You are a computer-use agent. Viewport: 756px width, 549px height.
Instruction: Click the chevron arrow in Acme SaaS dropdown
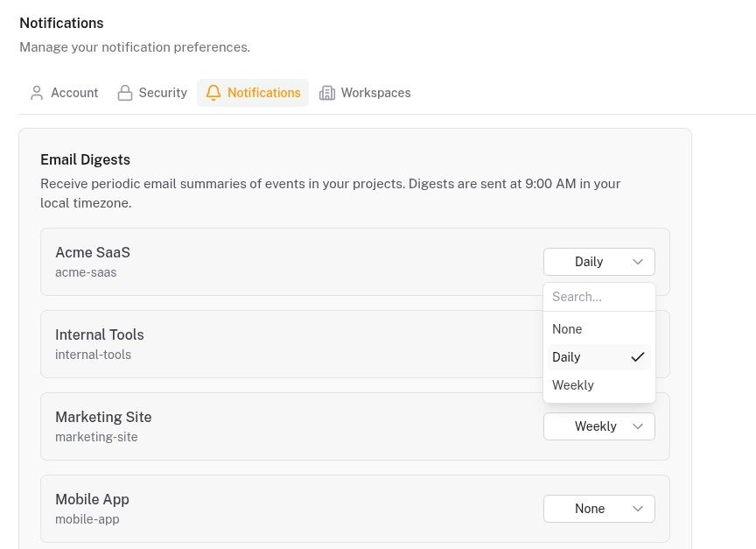click(638, 262)
